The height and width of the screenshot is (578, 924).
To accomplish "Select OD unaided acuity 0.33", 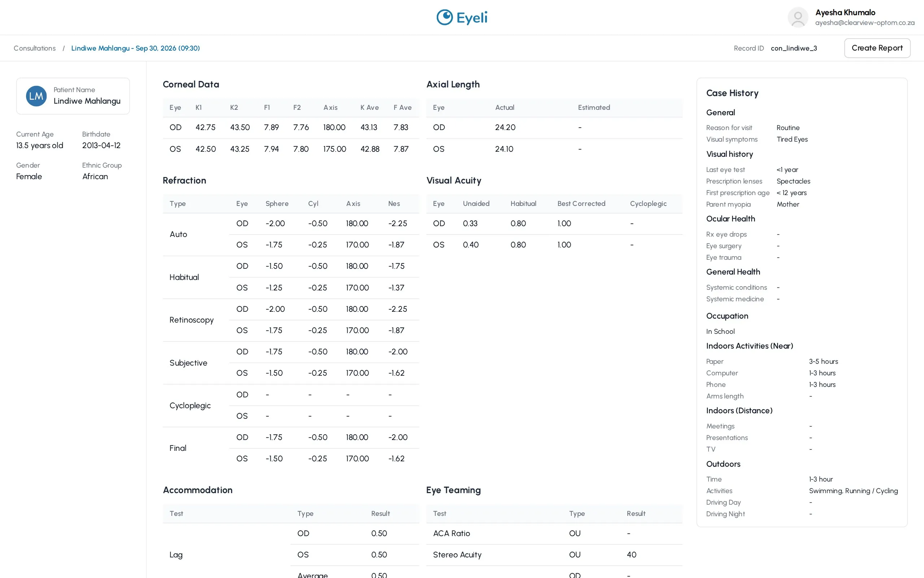I will tap(470, 224).
